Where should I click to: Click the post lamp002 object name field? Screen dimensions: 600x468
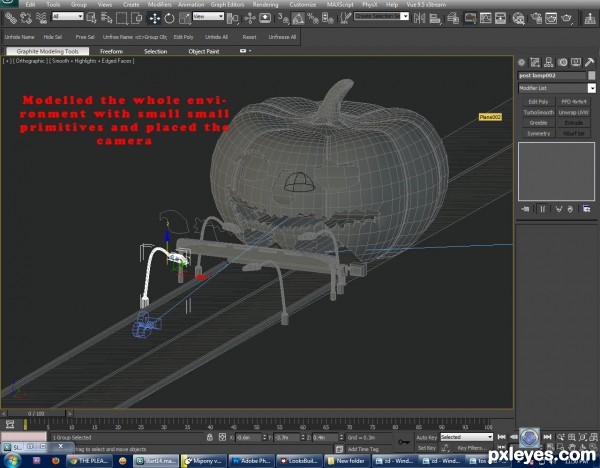coord(552,75)
